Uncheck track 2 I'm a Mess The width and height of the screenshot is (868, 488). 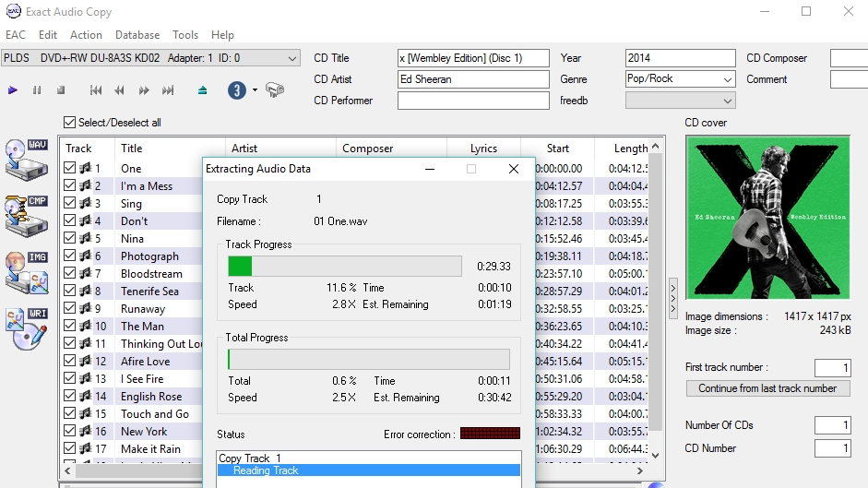[69, 185]
